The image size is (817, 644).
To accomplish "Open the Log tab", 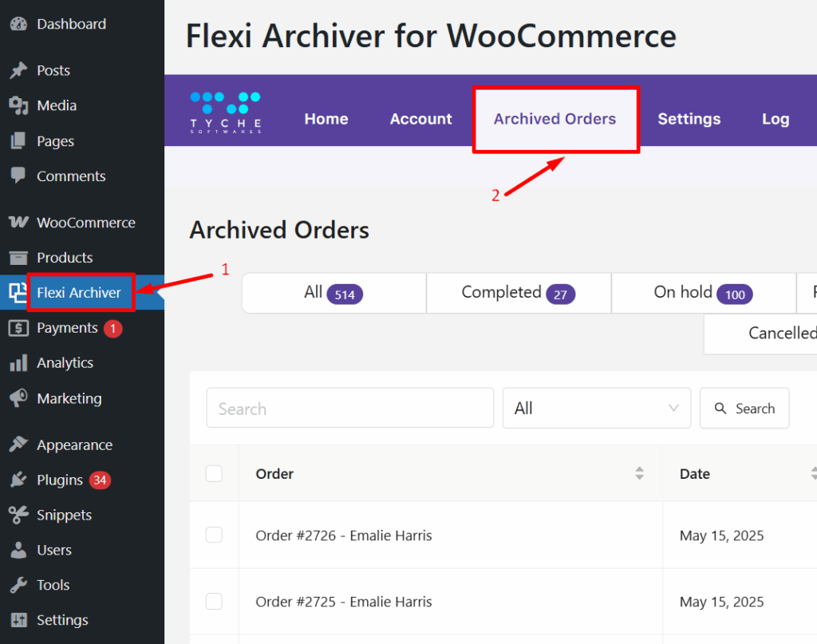I will pyautogui.click(x=776, y=119).
